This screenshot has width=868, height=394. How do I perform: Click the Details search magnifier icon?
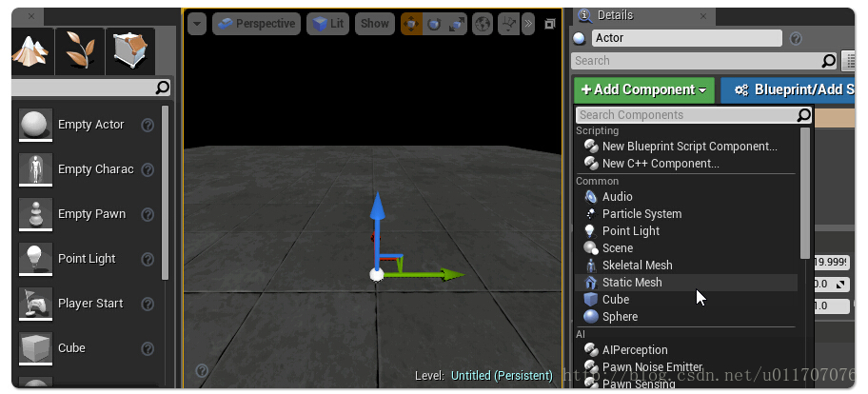click(x=828, y=61)
